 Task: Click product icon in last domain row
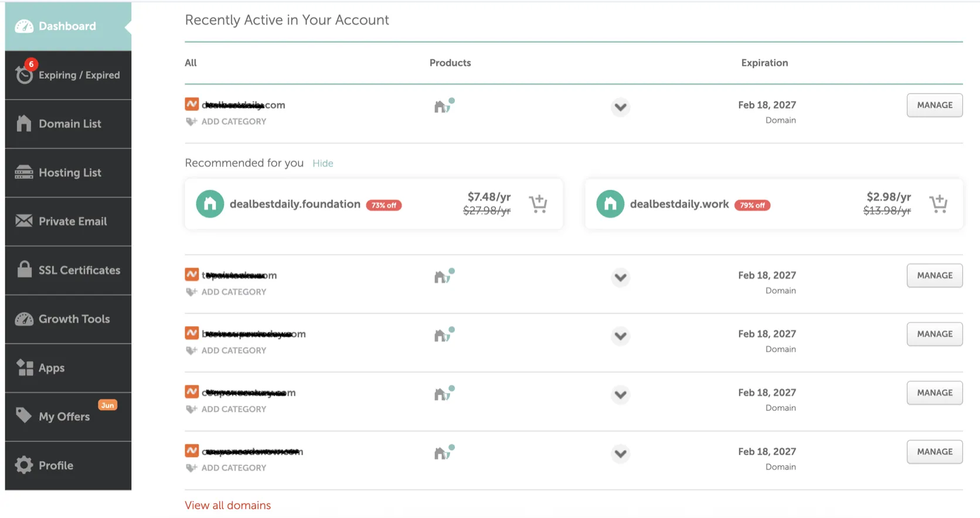pos(444,452)
